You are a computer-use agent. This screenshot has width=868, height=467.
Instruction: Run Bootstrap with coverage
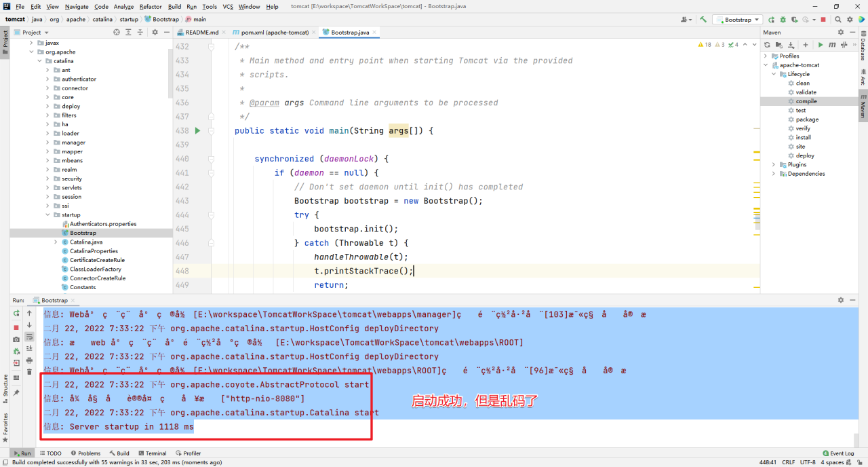coord(794,20)
